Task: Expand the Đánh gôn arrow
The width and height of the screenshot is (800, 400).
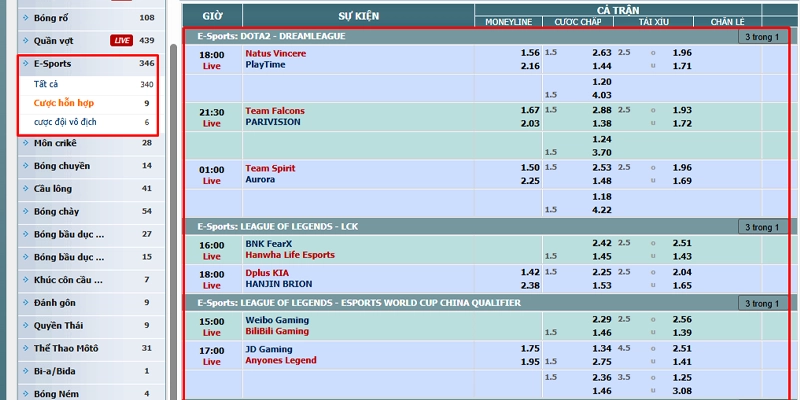Action: (26, 303)
